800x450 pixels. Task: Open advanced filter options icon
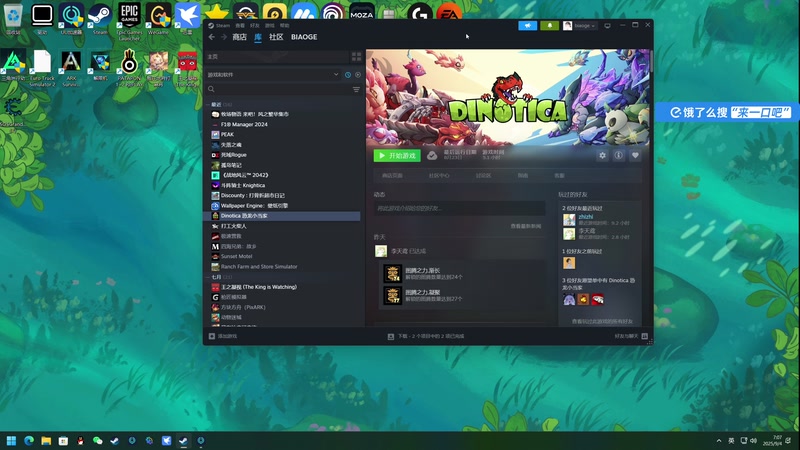click(x=356, y=89)
